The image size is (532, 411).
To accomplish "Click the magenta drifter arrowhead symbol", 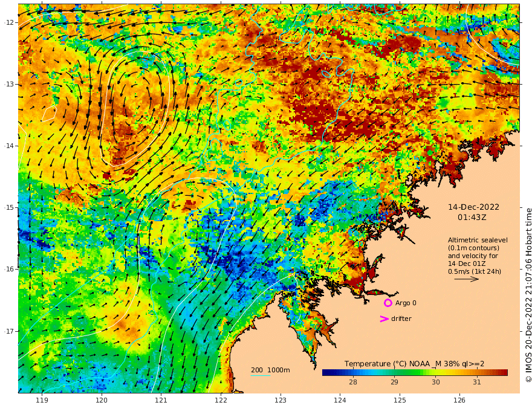I will click(384, 319).
